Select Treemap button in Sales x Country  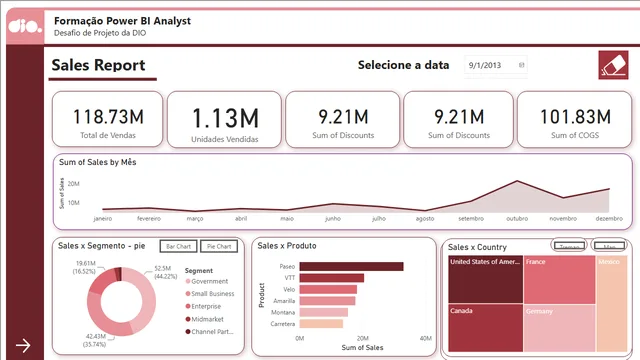(x=569, y=245)
